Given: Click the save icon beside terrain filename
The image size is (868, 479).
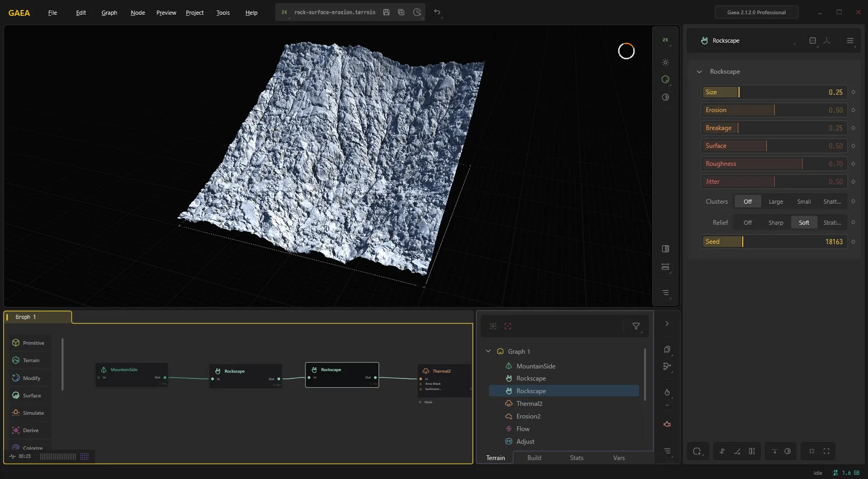Looking at the screenshot, I should pos(386,12).
